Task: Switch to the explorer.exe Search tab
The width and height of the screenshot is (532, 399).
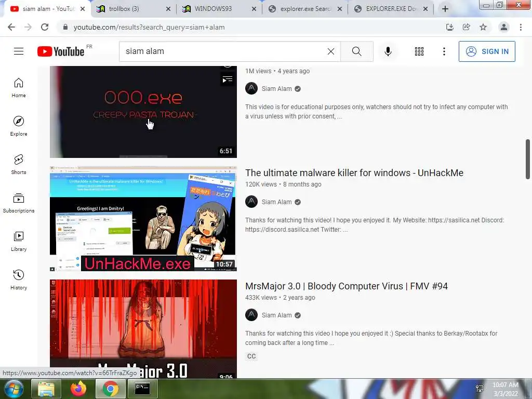Action: pyautogui.click(x=304, y=9)
